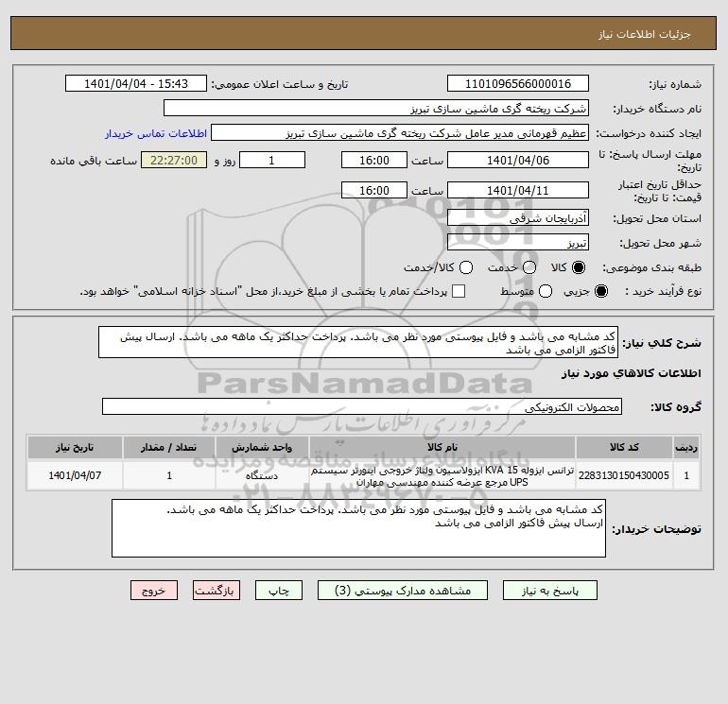728x704 pixels.
Task: Select the جزیی purchase type radio
Action: pyautogui.click(x=600, y=291)
